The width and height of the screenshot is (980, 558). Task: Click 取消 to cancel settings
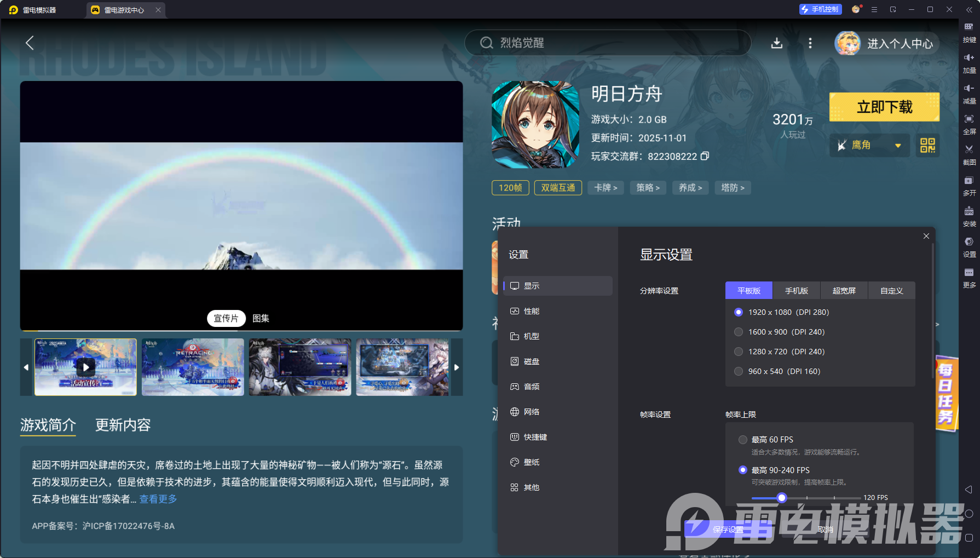click(x=825, y=530)
